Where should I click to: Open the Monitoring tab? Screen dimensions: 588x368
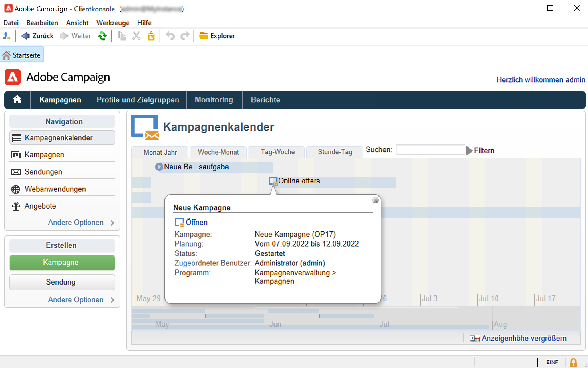point(214,100)
